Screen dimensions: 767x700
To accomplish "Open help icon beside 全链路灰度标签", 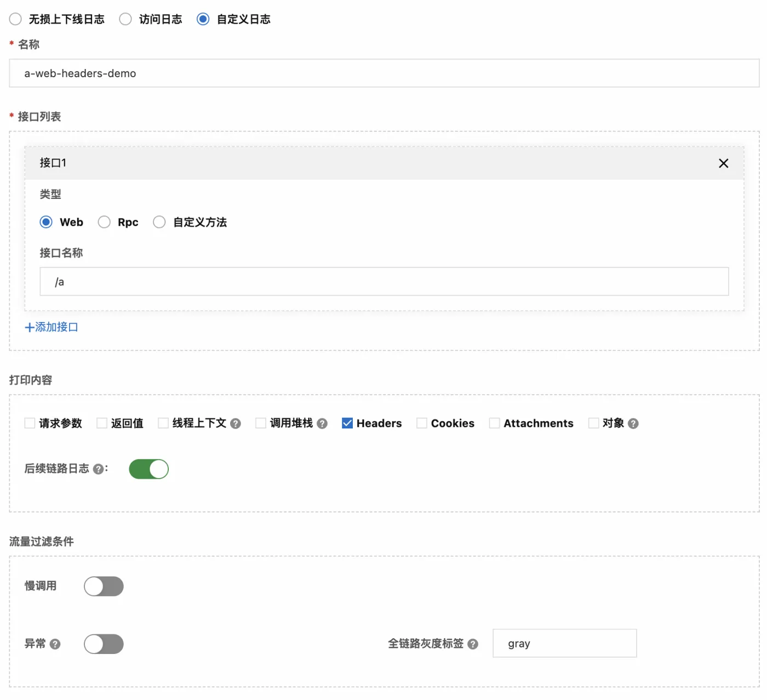I will [473, 644].
